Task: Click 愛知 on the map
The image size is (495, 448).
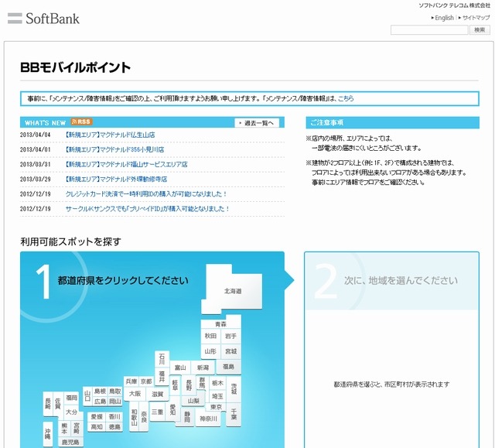Action: click(x=173, y=409)
